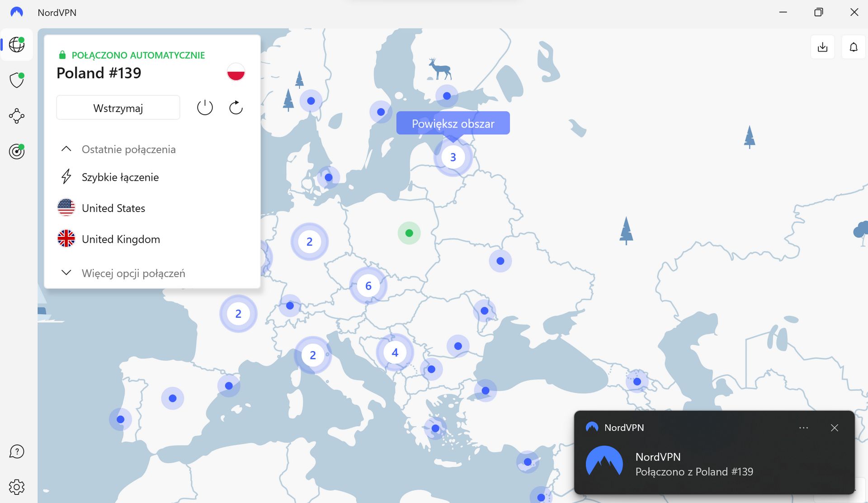Click the cluster marker labeled 4
This screenshot has height=503, width=868.
coord(395,353)
